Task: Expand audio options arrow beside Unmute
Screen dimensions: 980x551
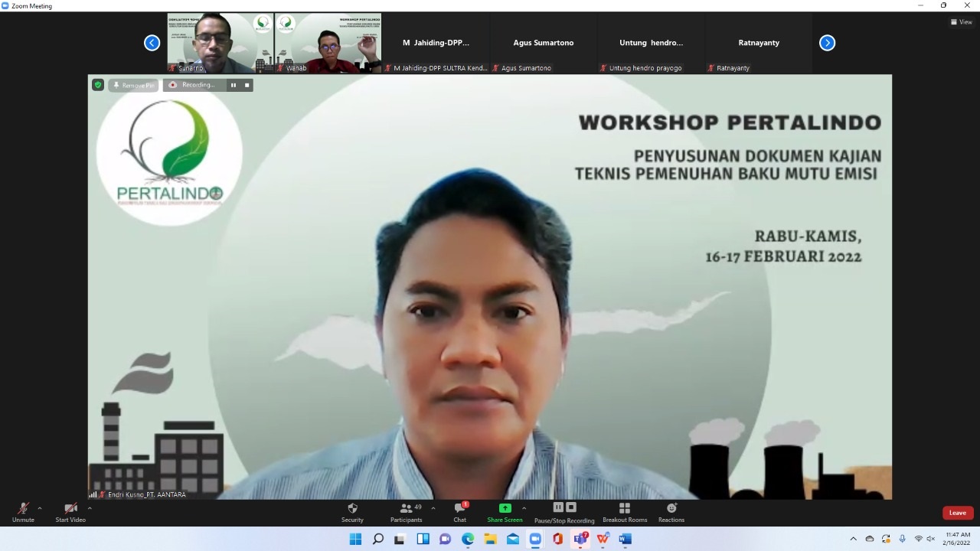Action: click(40, 508)
